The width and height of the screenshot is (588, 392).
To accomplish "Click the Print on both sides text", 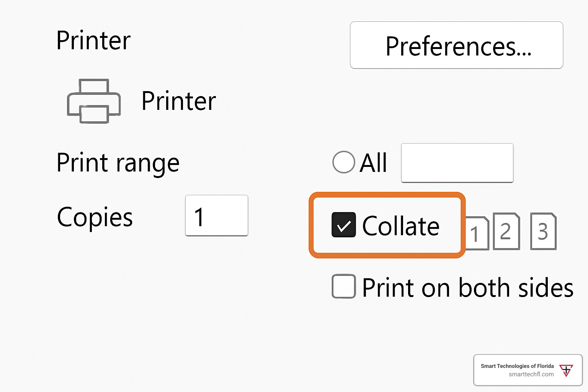I will 467,287.
